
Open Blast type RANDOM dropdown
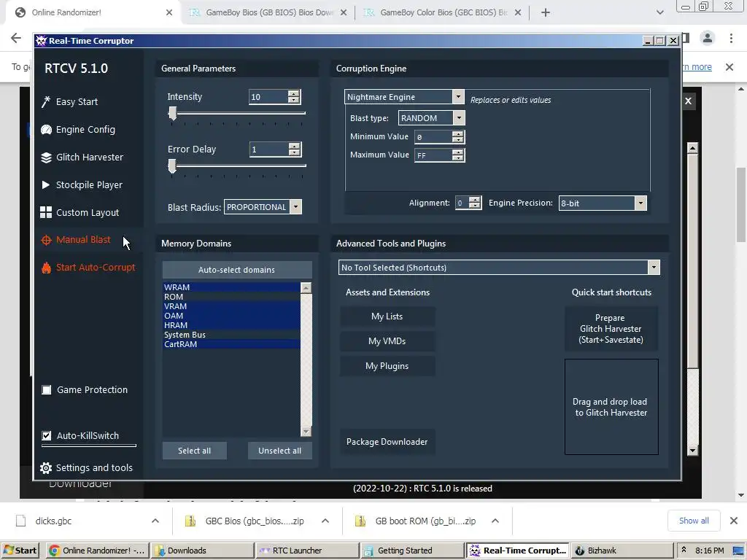459,117
